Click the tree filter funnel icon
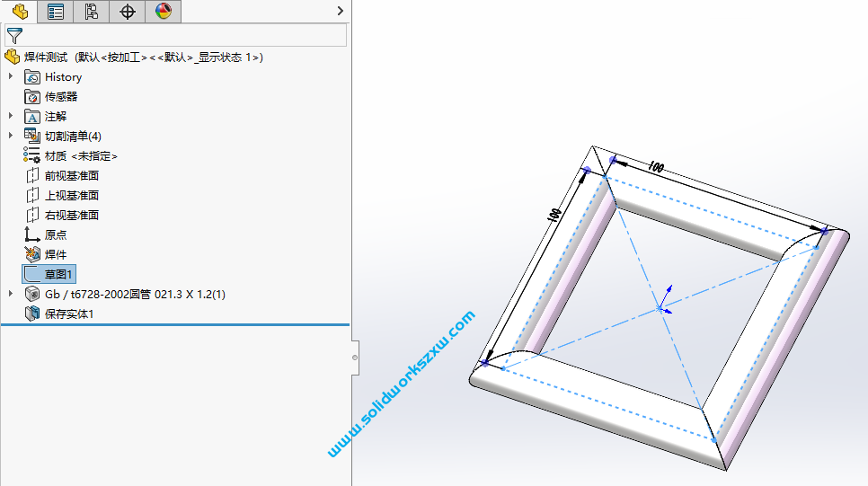 click(x=14, y=35)
